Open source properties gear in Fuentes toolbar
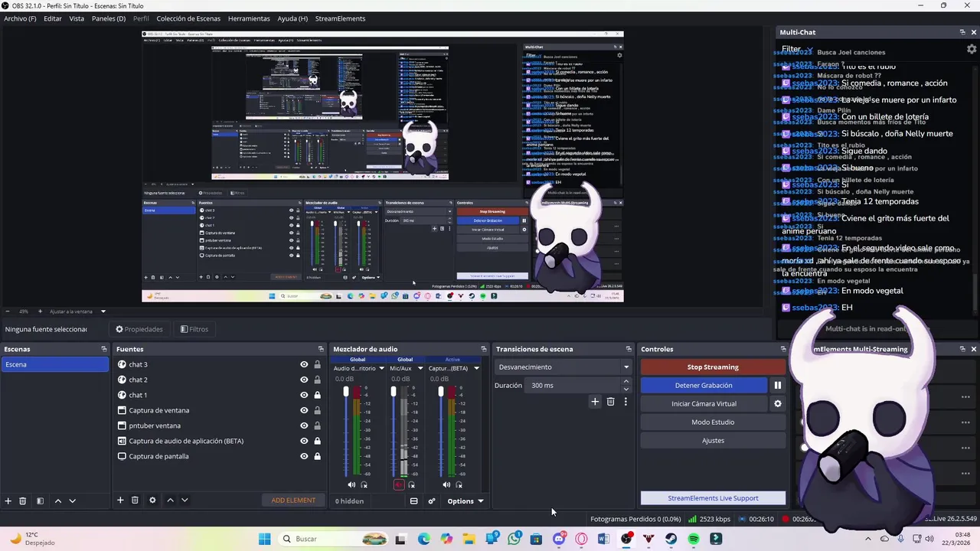The width and height of the screenshot is (980, 551). click(x=152, y=500)
